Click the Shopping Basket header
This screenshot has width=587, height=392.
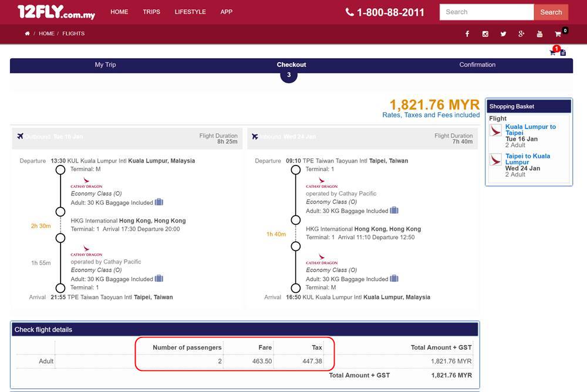(x=529, y=106)
